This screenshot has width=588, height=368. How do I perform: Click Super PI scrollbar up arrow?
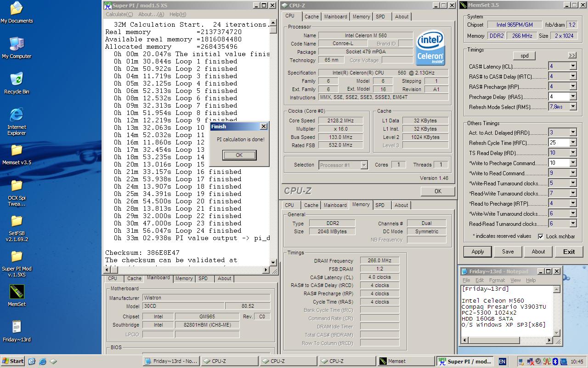tap(273, 23)
